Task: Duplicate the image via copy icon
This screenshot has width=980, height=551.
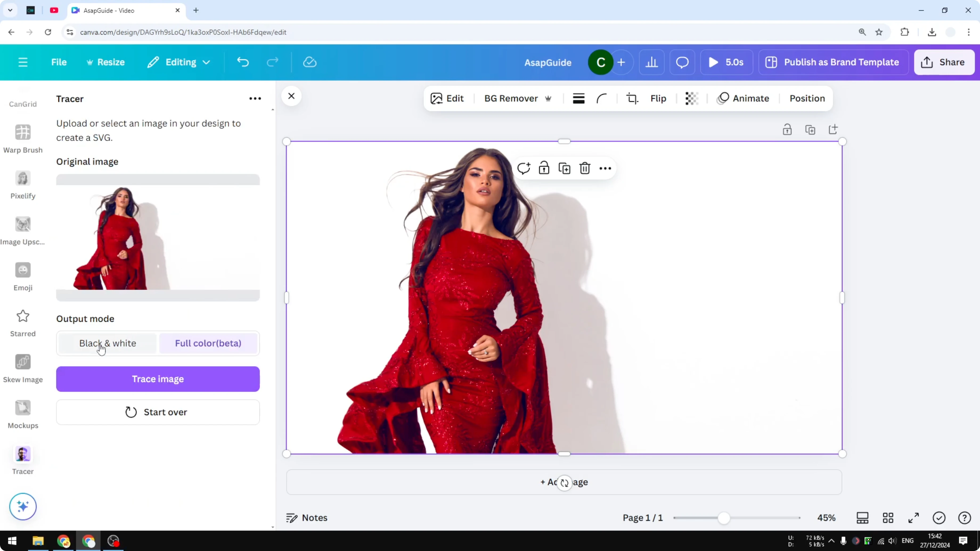Action: [565, 168]
